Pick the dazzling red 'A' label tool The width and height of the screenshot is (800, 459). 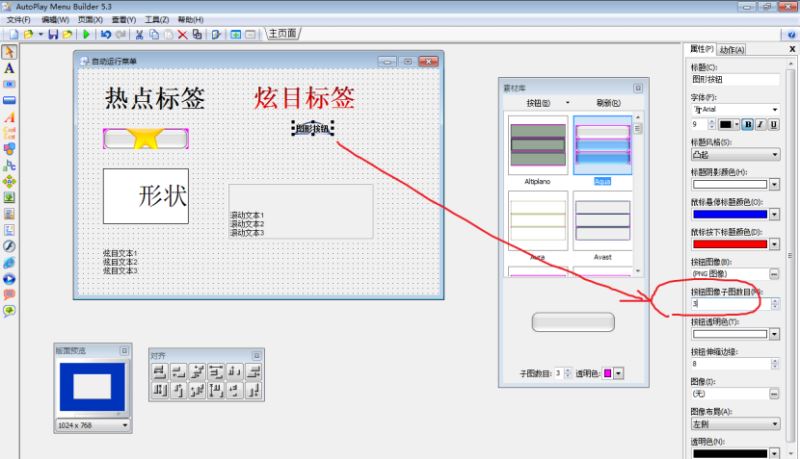[x=9, y=117]
